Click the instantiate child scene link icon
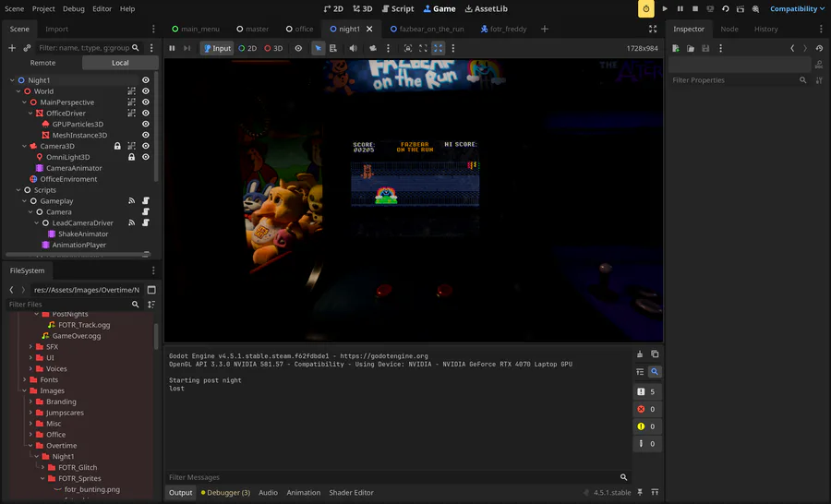Screen dimensions: 831x504 (x=27, y=48)
